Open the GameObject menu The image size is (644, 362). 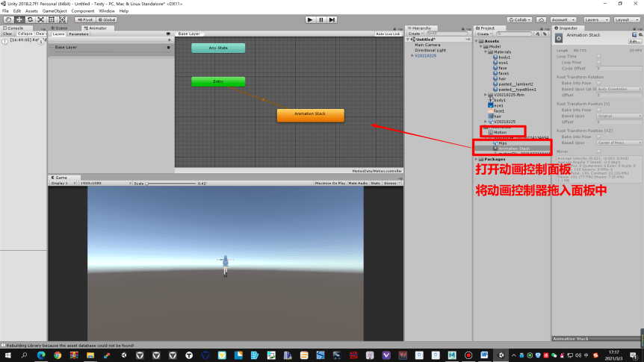pyautogui.click(x=55, y=11)
